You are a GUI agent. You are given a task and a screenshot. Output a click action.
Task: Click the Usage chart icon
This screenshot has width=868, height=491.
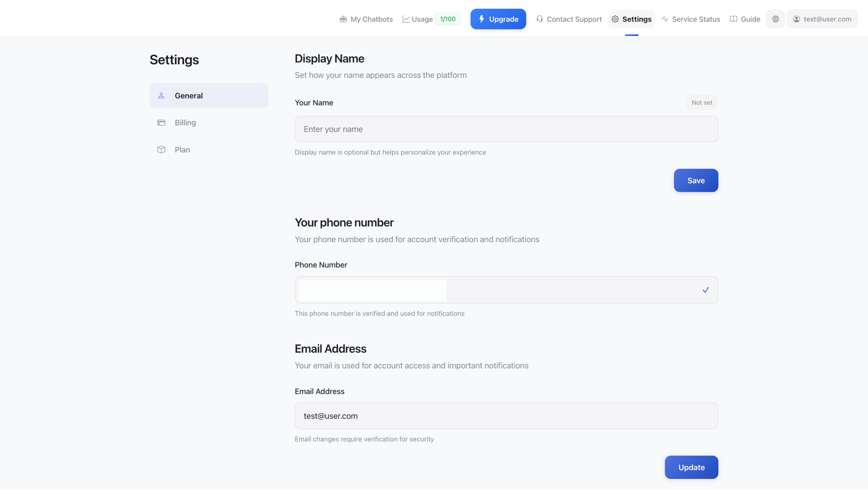(x=406, y=19)
